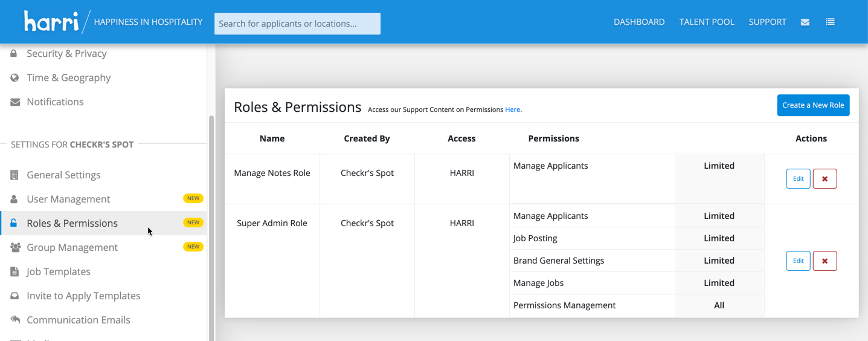Click NEW badge beside Group Management
The height and width of the screenshot is (341, 868).
point(193,247)
